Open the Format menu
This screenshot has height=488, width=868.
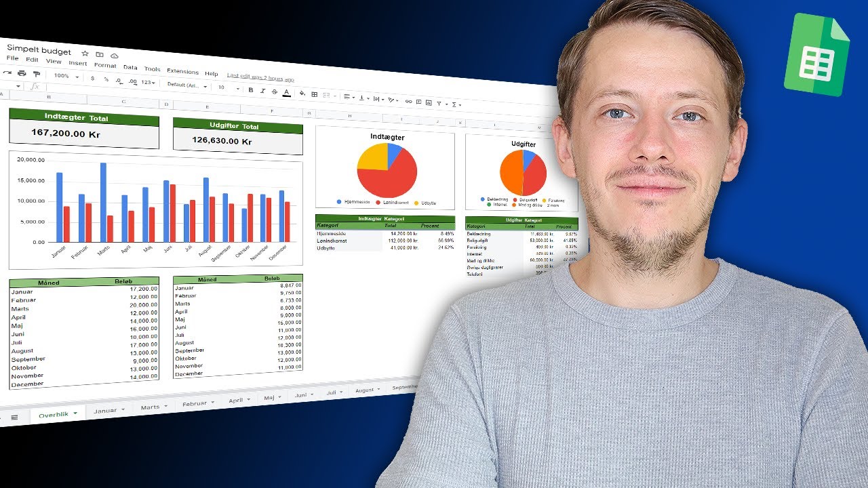tap(105, 66)
